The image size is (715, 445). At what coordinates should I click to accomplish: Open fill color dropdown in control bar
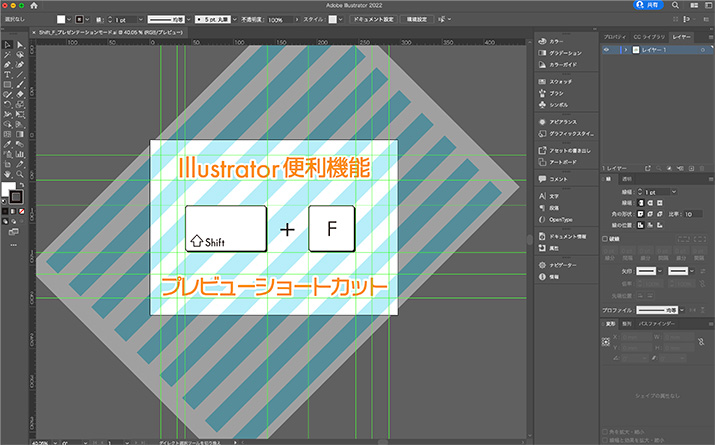[69, 19]
